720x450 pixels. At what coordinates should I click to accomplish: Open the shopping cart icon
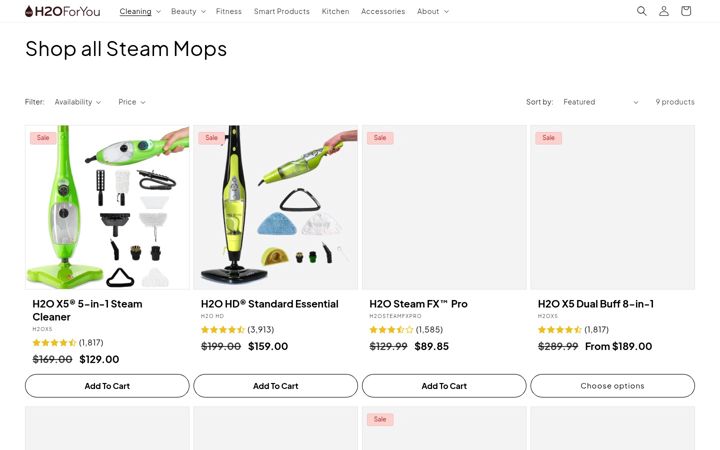click(x=686, y=11)
